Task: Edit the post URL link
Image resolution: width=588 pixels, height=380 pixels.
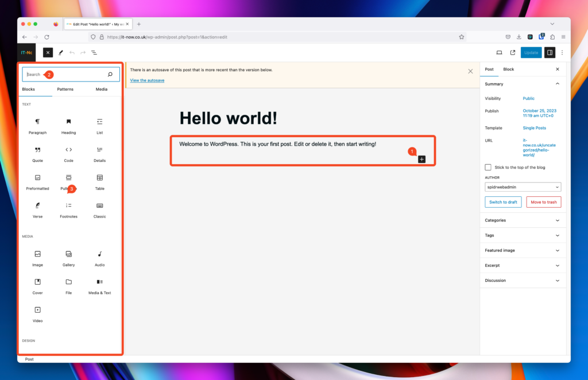Action: 539,148
